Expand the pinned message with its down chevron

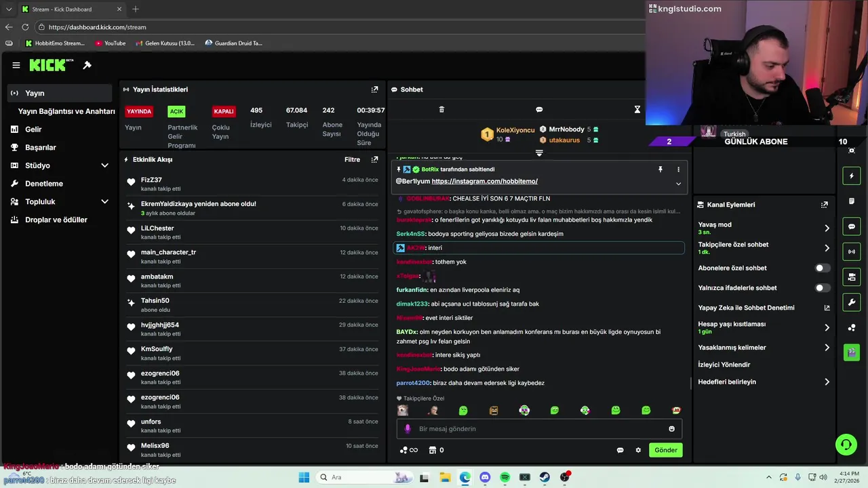tap(678, 184)
